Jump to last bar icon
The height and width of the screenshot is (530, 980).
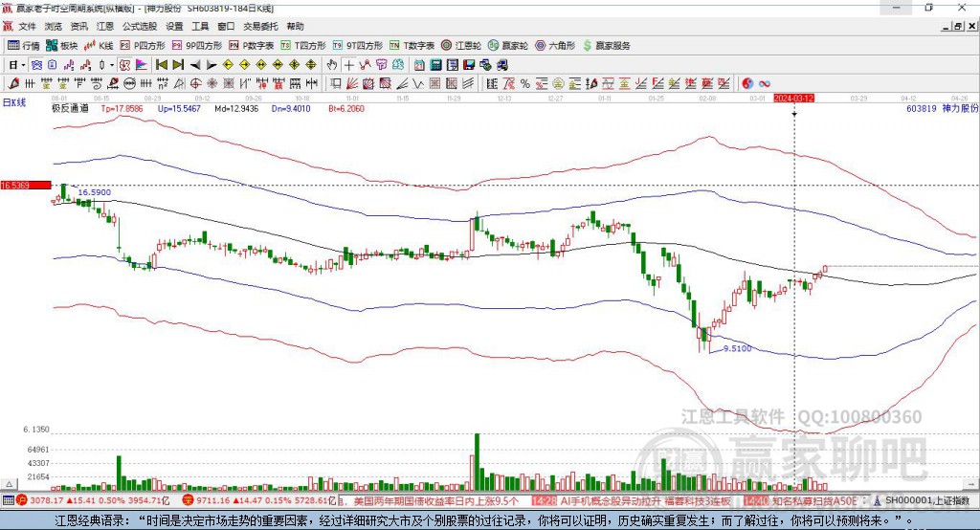178,65
